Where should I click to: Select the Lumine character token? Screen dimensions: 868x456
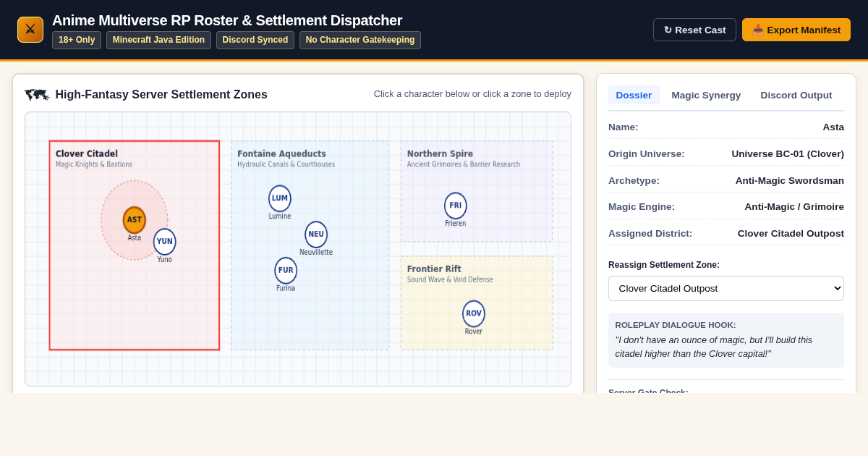tap(280, 198)
